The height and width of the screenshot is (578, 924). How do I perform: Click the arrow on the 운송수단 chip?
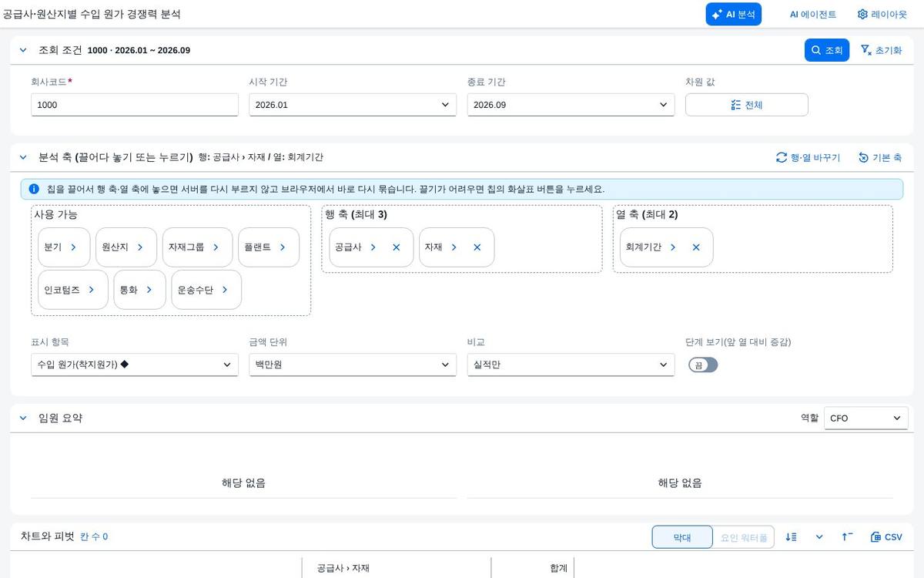point(225,290)
